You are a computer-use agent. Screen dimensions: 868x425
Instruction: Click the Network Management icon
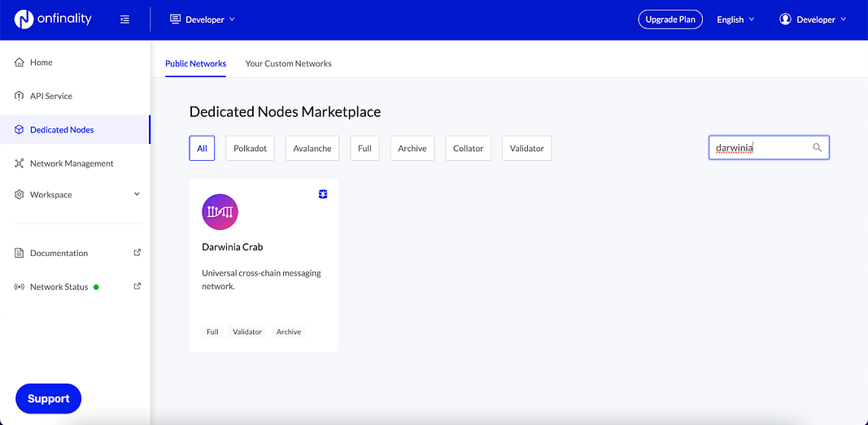[x=20, y=163]
